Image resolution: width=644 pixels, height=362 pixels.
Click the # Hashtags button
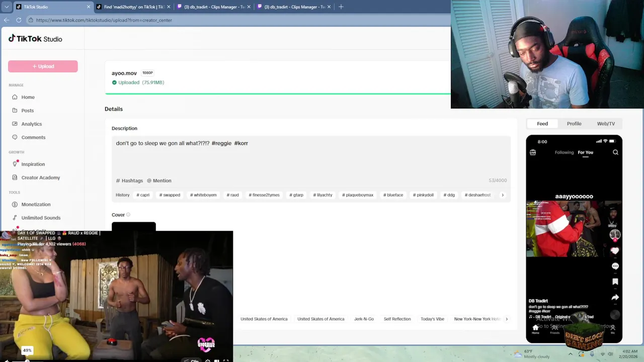pyautogui.click(x=129, y=180)
